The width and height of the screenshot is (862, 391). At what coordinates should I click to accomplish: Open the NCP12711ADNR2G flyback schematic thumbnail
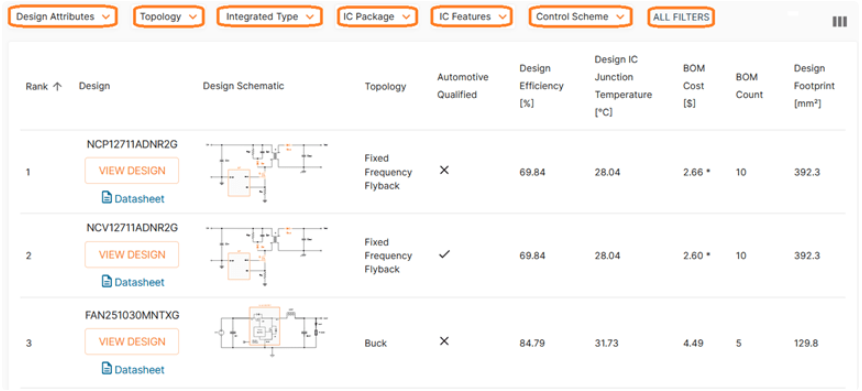pyautogui.click(x=267, y=172)
